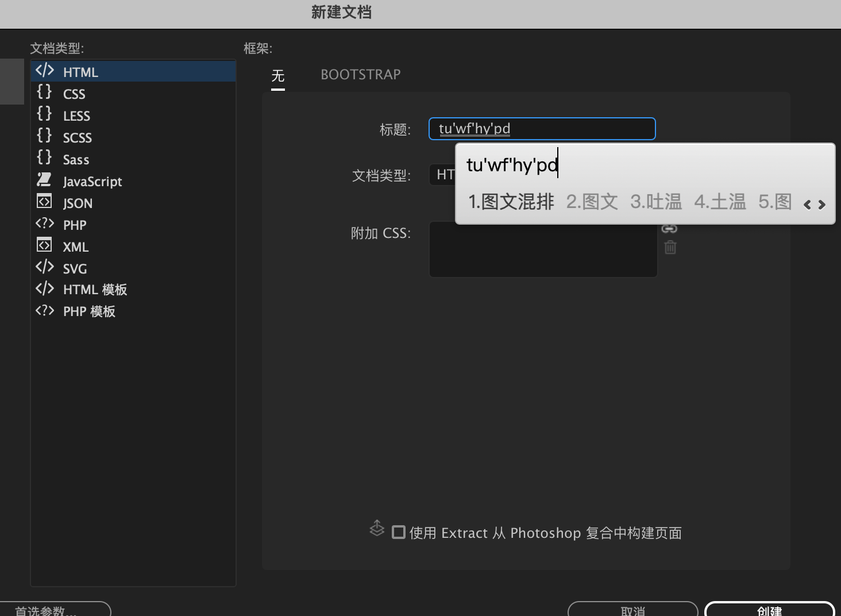Screen dimensions: 841x616
Task: Click the JSON document type icon
Action: [44, 202]
